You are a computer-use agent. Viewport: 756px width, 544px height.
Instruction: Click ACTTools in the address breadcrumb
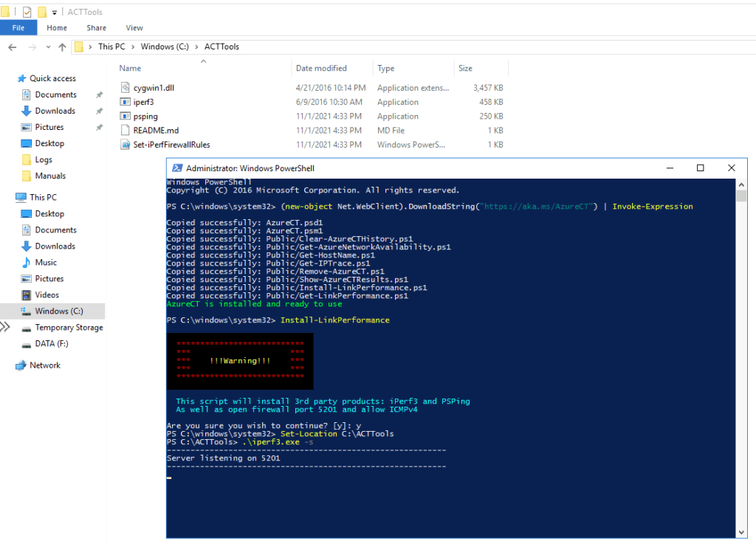pos(221,47)
